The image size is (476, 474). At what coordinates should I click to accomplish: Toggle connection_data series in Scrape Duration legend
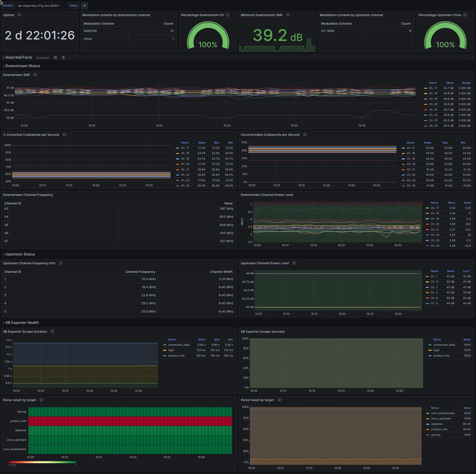[179, 345]
